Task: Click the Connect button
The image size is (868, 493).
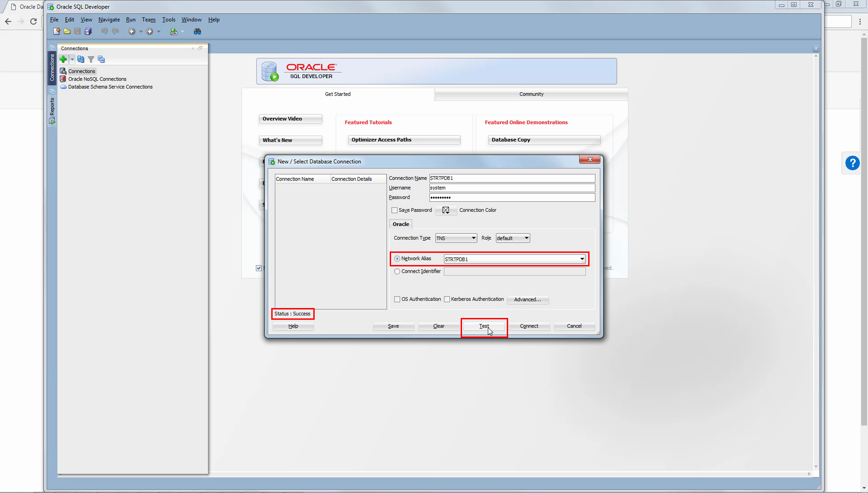Action: click(529, 326)
